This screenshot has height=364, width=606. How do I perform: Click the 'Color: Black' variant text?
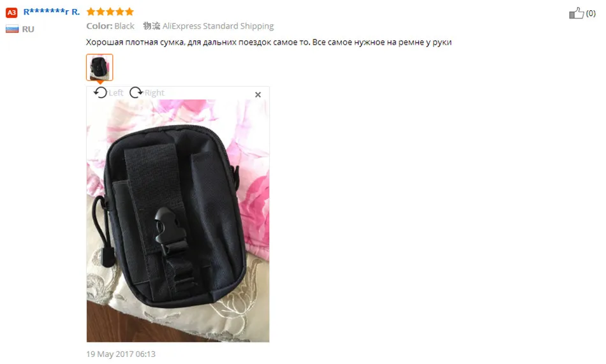pos(110,26)
